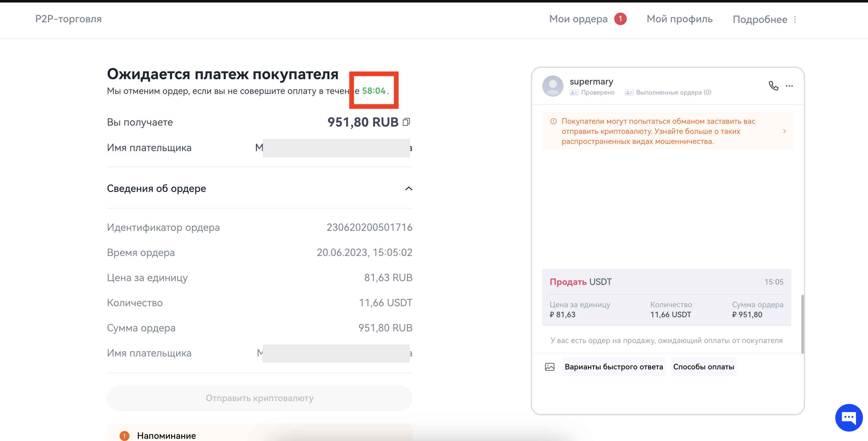Image resolution: width=868 pixels, height=441 pixels.
Task: Open three-dot options menu in chat header
Action: [x=789, y=86]
